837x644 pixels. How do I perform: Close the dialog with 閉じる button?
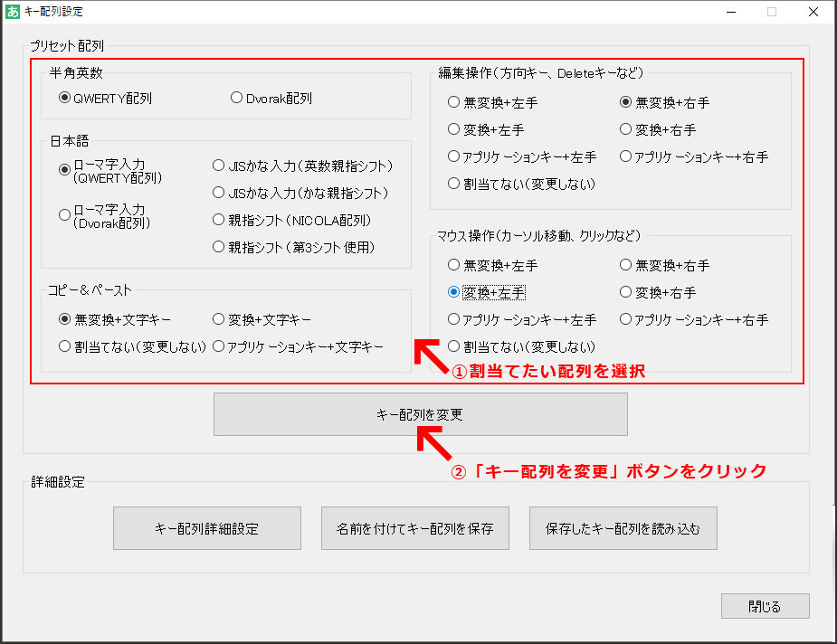765,605
